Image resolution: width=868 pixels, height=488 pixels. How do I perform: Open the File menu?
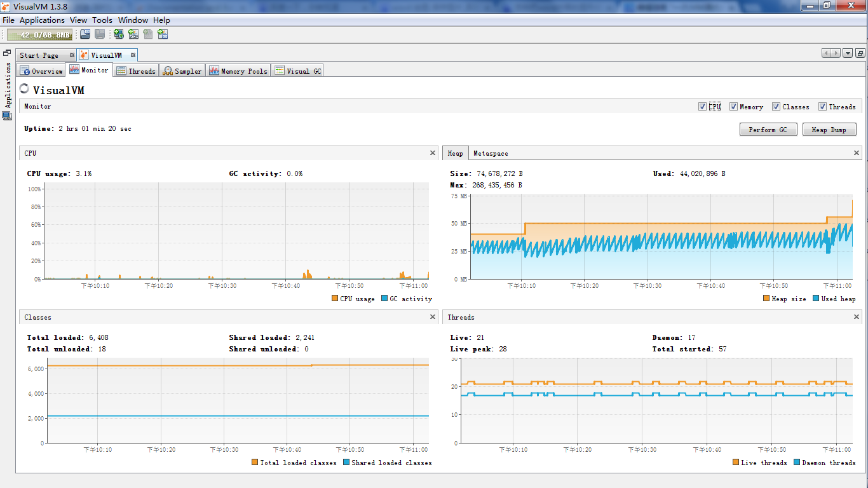[8, 20]
